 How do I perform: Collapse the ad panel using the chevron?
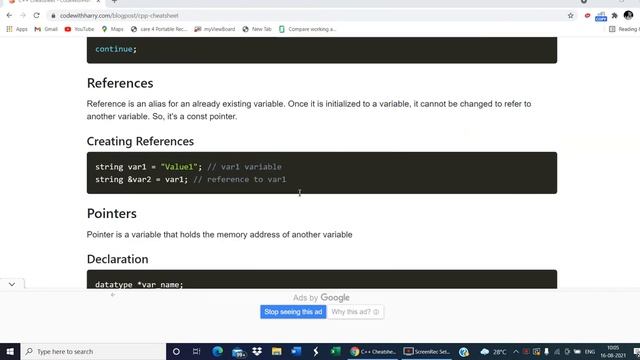[12, 284]
